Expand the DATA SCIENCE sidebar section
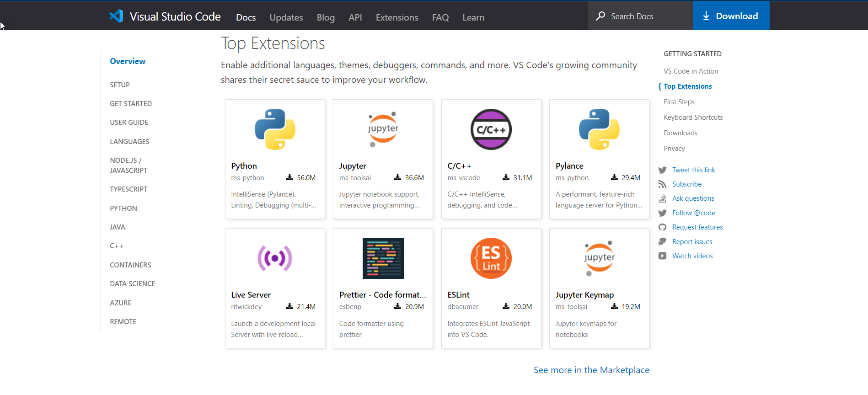This screenshot has height=395, width=868. 133,283
